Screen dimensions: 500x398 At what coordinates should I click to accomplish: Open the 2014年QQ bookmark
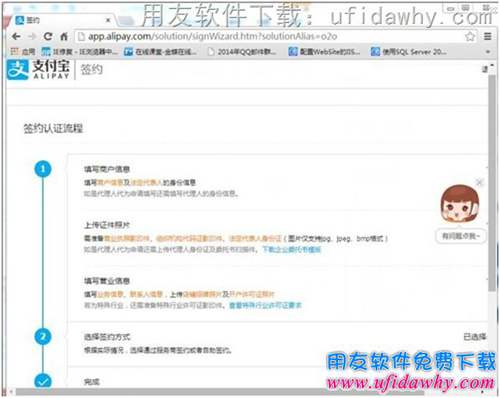tap(242, 52)
